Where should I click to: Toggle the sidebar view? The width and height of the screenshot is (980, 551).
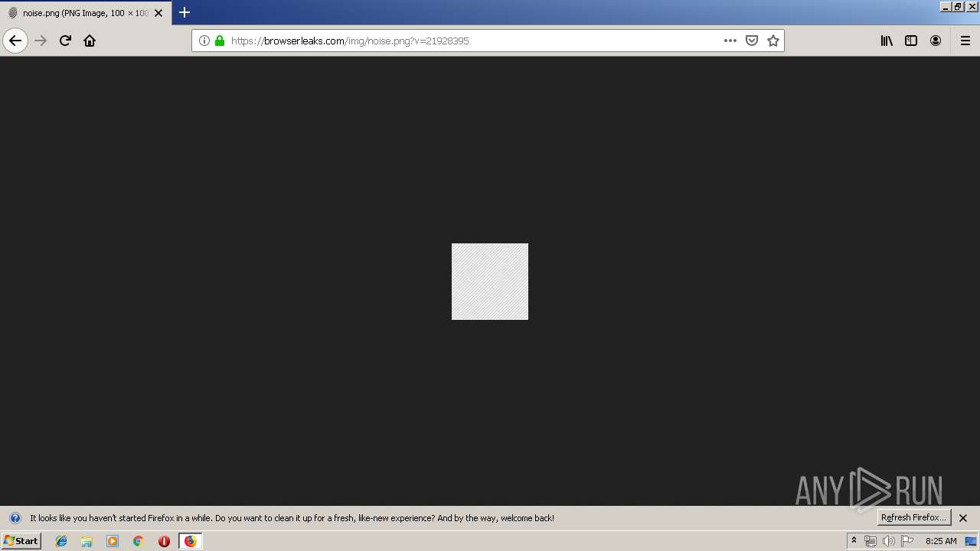(x=911, y=41)
